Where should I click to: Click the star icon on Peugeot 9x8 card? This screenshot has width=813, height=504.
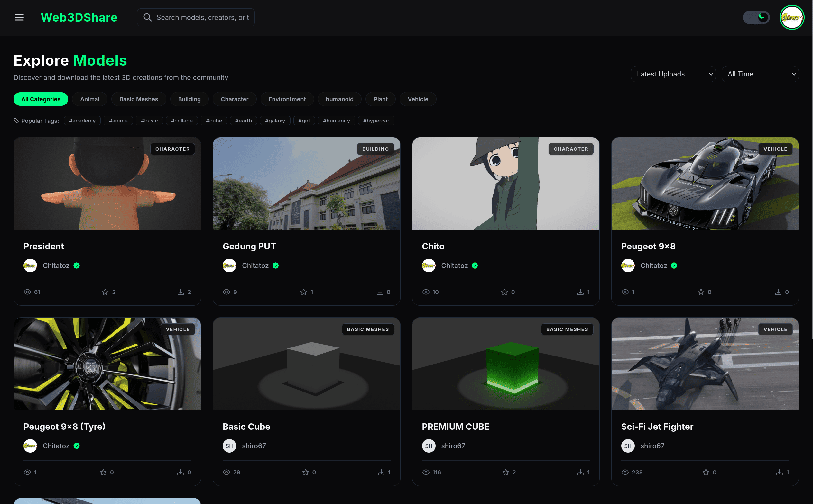pos(701,292)
